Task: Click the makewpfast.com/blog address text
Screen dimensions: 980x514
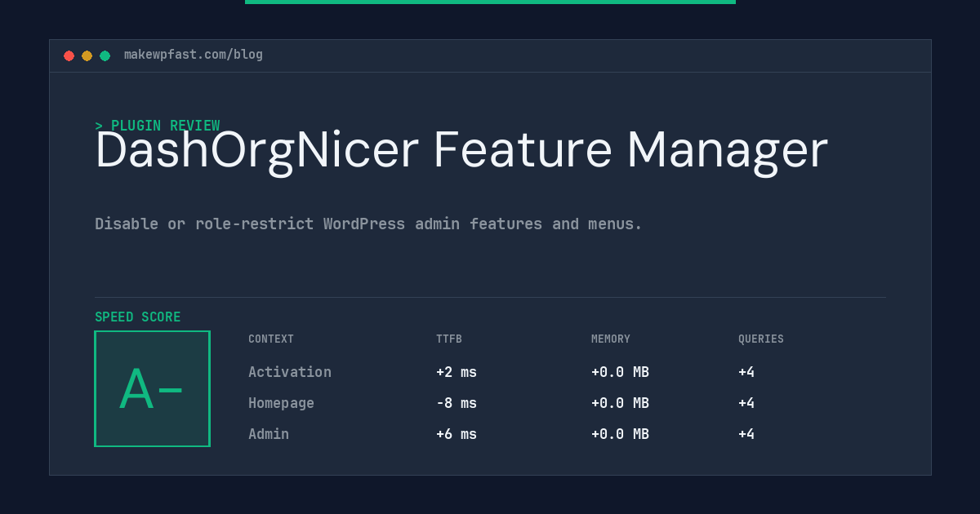Action: point(194,55)
